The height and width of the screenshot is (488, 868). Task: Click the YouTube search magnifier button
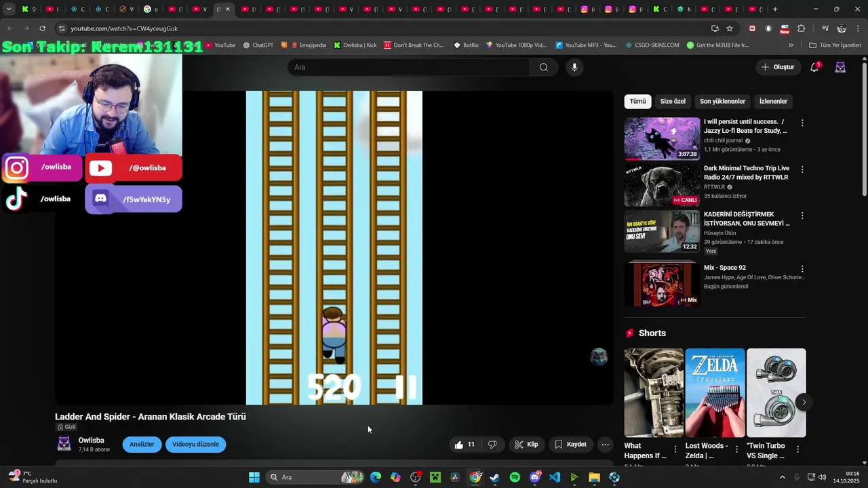click(x=543, y=67)
